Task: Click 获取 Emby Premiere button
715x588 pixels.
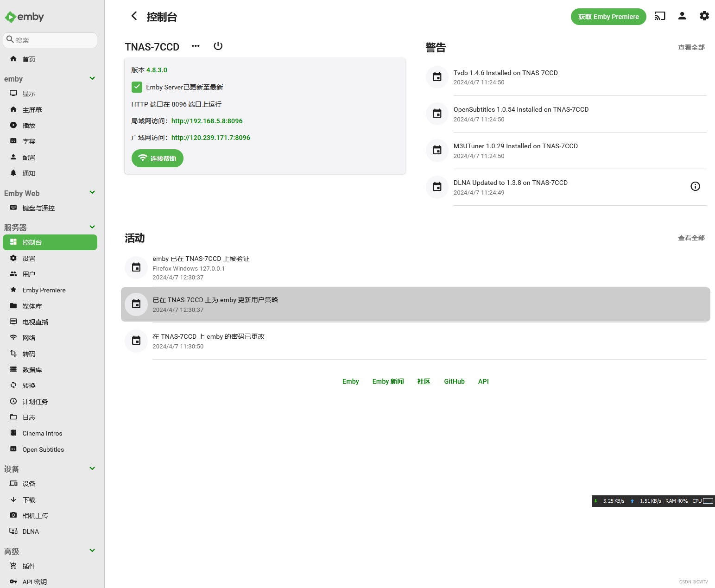Action: pos(608,17)
